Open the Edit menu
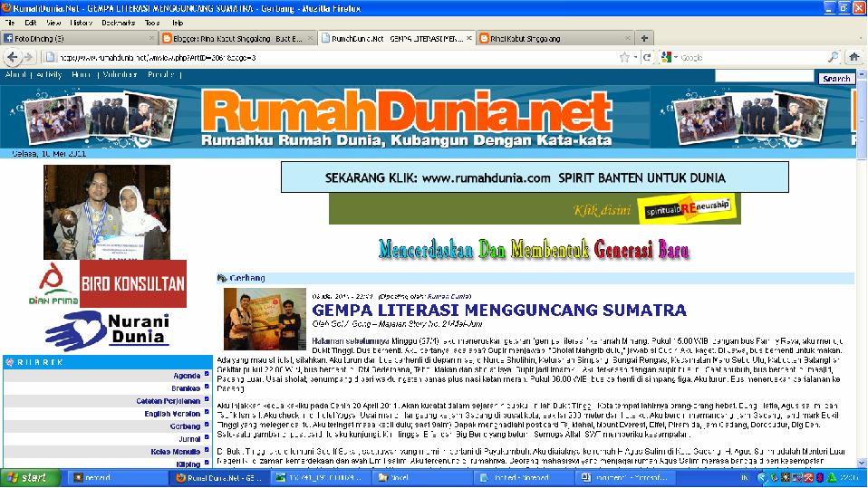Screen dimensions: 868x488 coord(31,23)
